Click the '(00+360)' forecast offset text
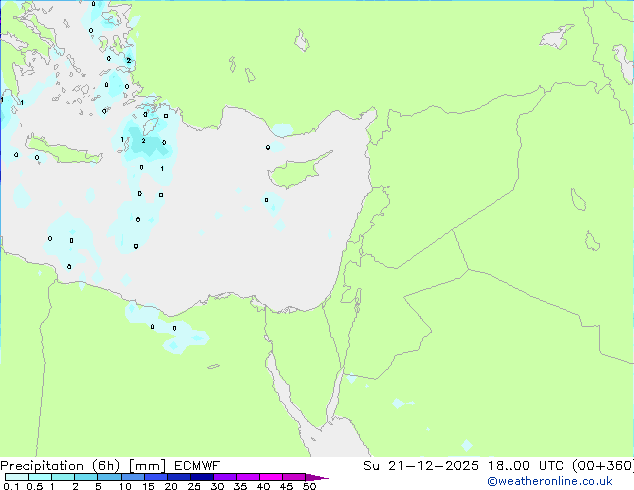 pos(602,466)
